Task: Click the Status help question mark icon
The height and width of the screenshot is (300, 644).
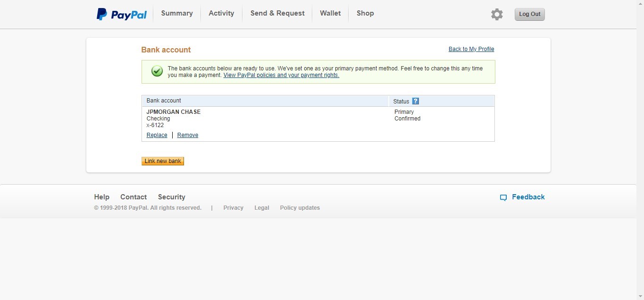Action: (415, 101)
